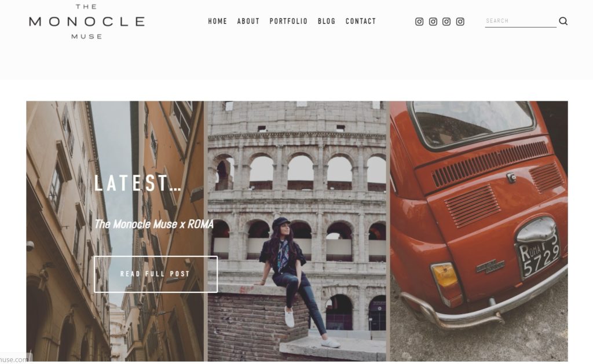Focus the SEARCH text field

pyautogui.click(x=521, y=21)
